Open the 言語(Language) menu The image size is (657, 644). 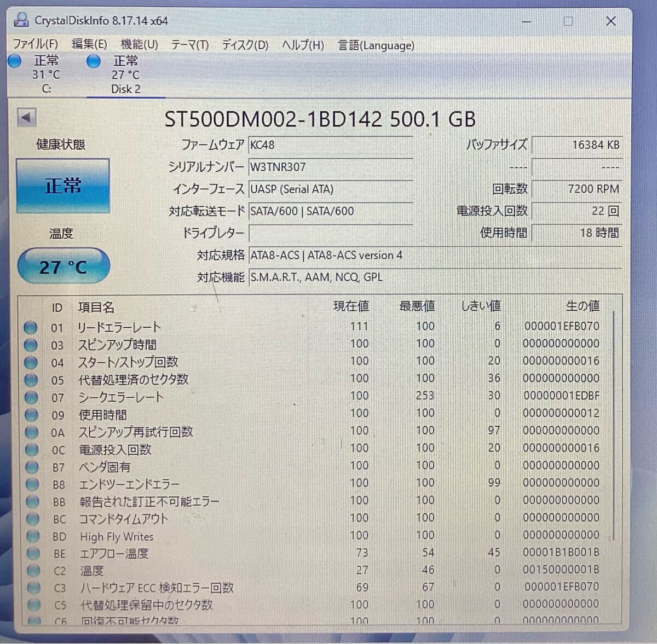pyautogui.click(x=376, y=45)
